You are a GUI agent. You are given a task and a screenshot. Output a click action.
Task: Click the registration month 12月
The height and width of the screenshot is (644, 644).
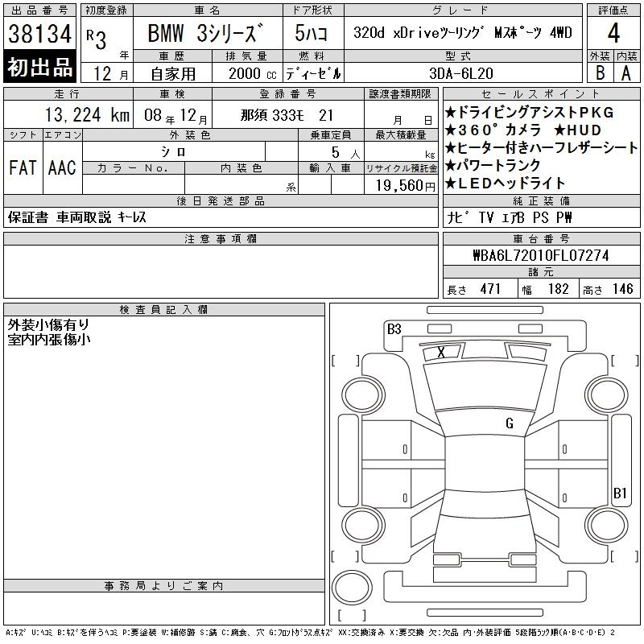111,74
